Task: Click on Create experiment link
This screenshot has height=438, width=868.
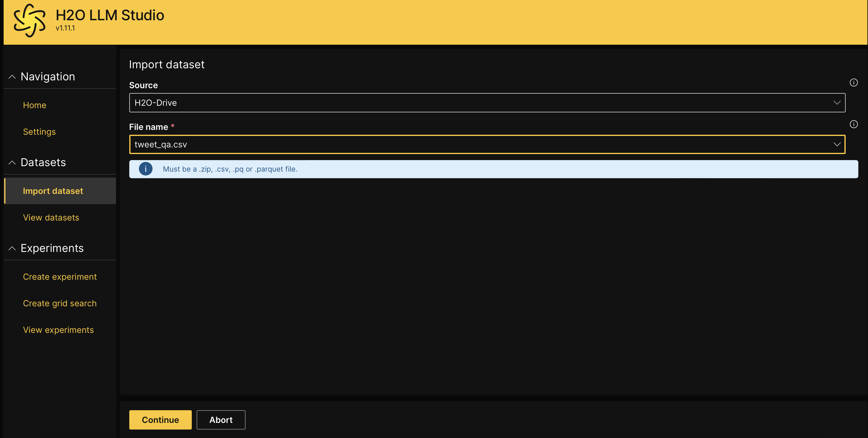Action: point(60,276)
